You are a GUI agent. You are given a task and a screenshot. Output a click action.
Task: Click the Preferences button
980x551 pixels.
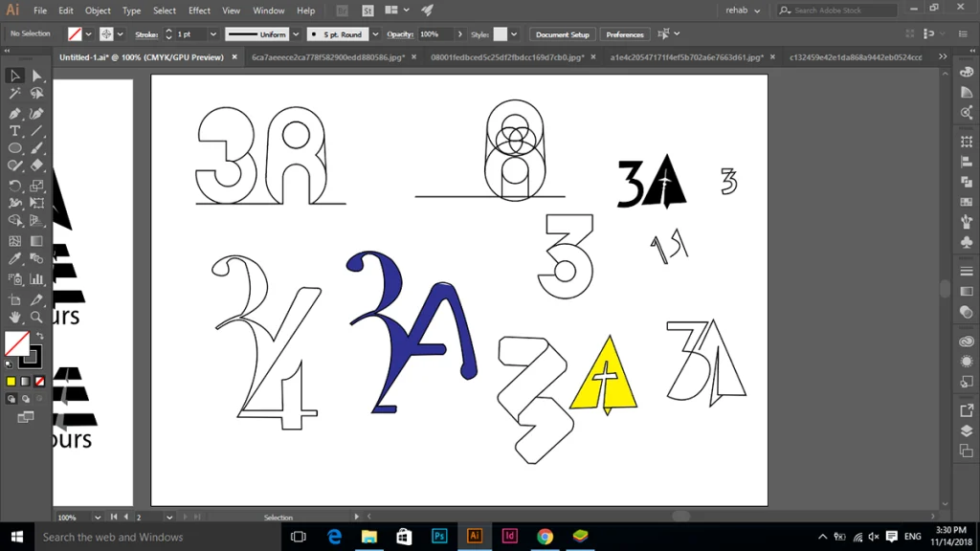[x=624, y=34]
